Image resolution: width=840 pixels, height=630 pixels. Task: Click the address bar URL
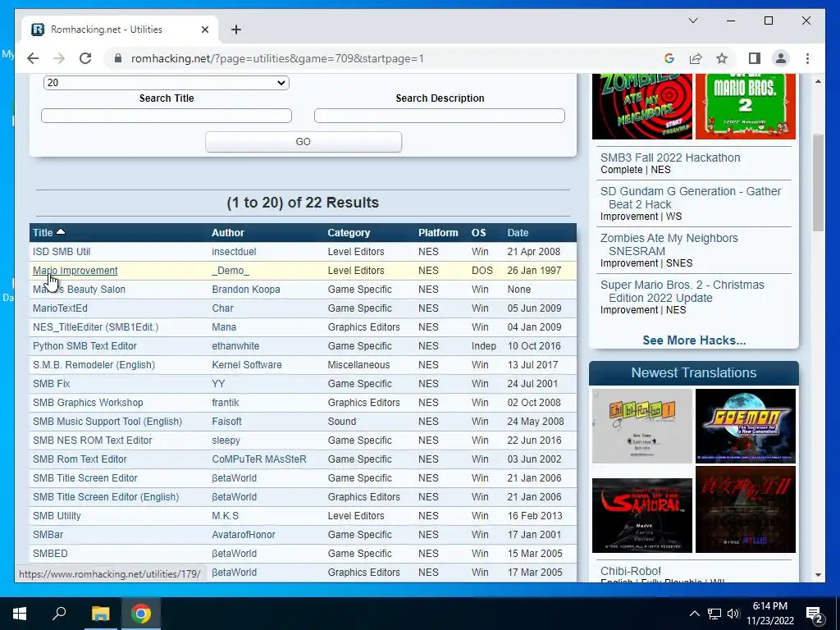click(x=277, y=58)
